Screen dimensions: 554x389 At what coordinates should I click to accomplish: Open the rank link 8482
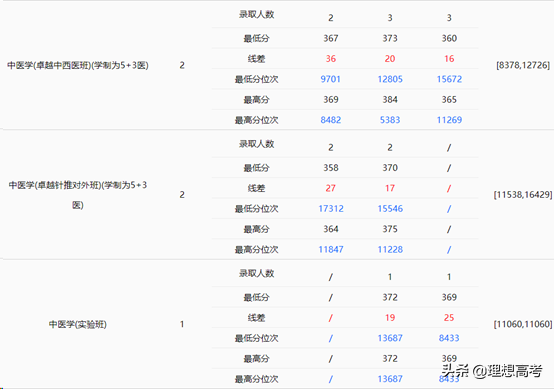point(331,120)
